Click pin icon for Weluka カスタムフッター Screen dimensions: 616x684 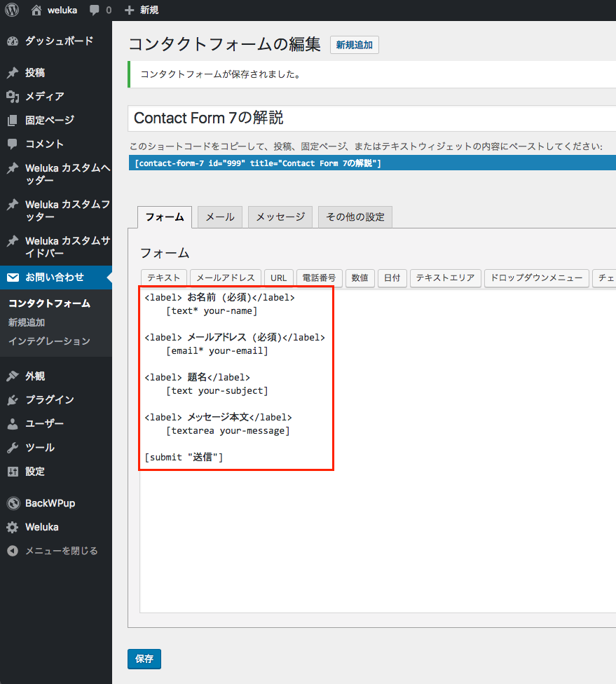point(13,205)
